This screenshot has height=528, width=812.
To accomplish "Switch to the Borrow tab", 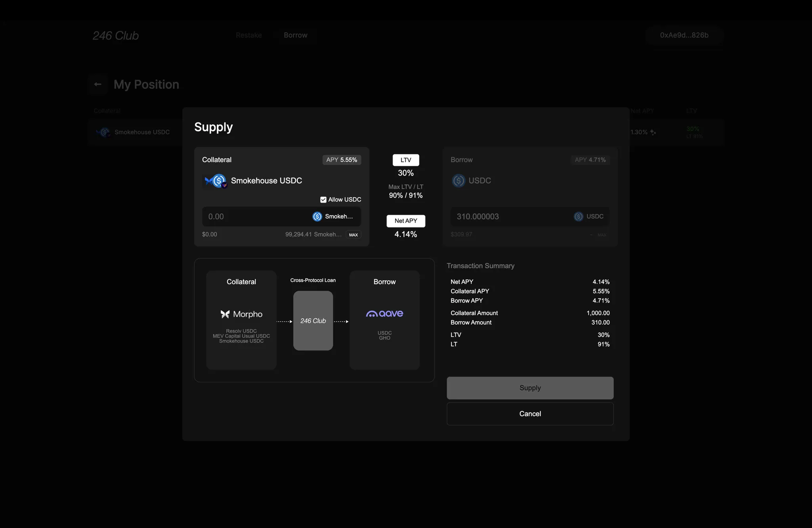I will [295, 35].
